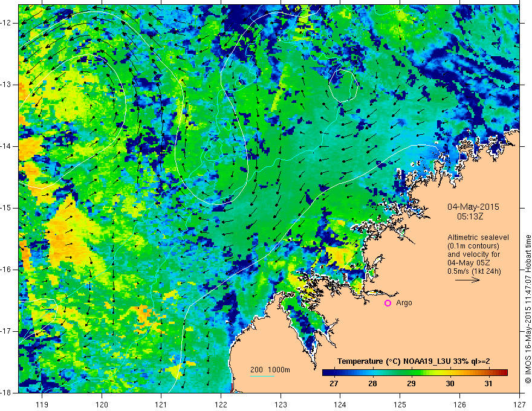
Task: Click latitude axis label -15
Action: 7,208
